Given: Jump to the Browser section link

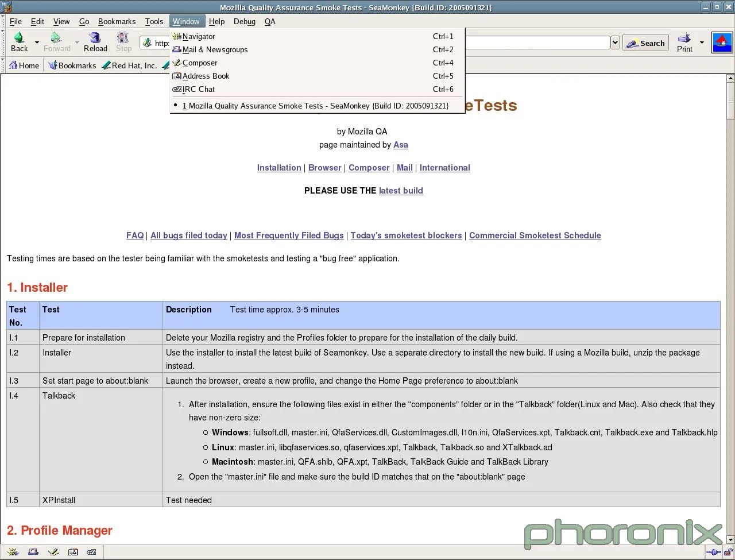Looking at the screenshot, I should click(x=325, y=168).
